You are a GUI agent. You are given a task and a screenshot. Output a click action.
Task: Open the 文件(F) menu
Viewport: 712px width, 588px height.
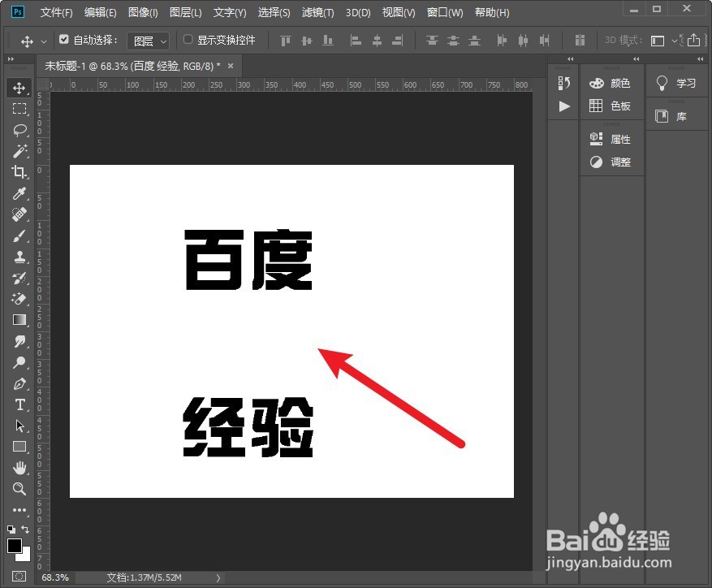tap(56, 13)
